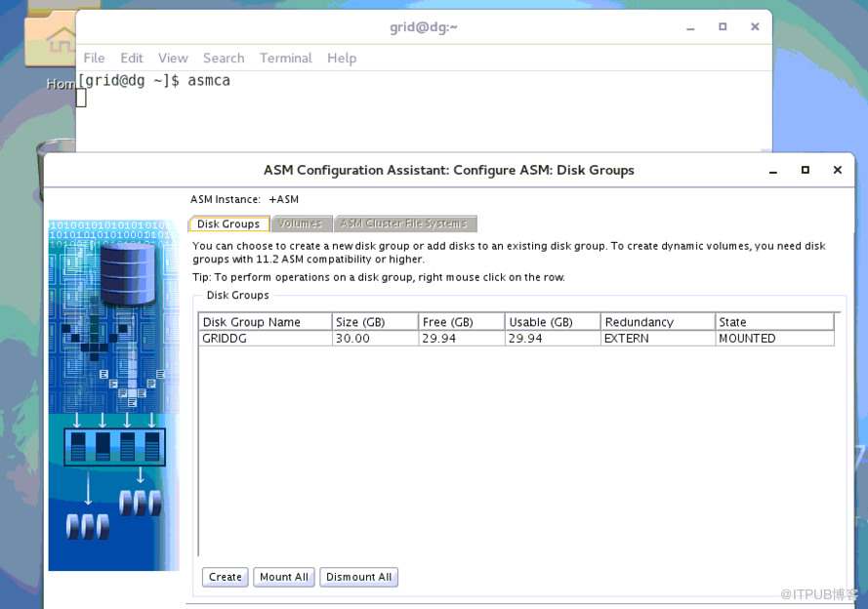The image size is (868, 609).
Task: Close the ASM Configuration Assistant window
Action: click(x=838, y=170)
